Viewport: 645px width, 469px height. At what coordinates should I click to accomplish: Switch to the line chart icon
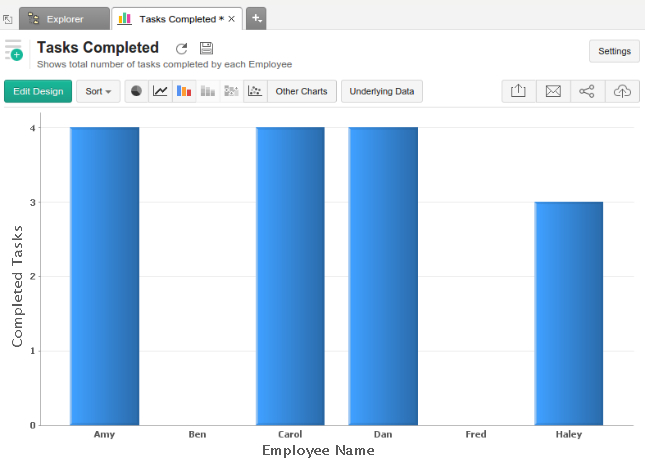pyautogui.click(x=160, y=91)
